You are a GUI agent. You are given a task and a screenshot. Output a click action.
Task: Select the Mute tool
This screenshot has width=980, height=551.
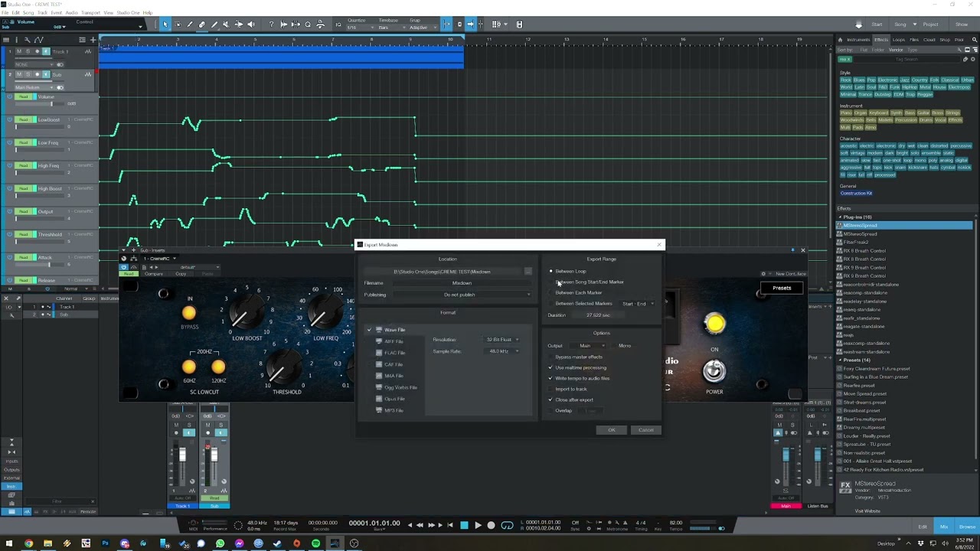click(227, 24)
